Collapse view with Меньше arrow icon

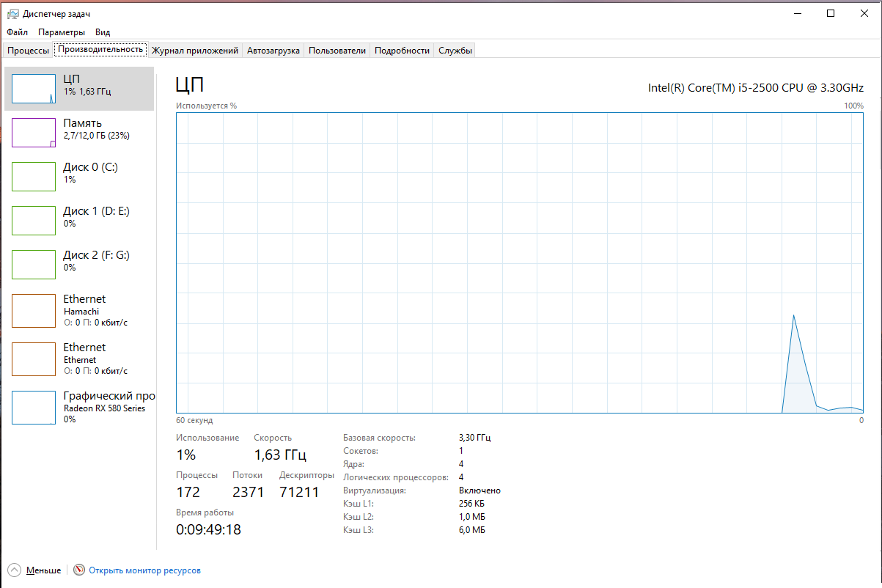click(14, 570)
